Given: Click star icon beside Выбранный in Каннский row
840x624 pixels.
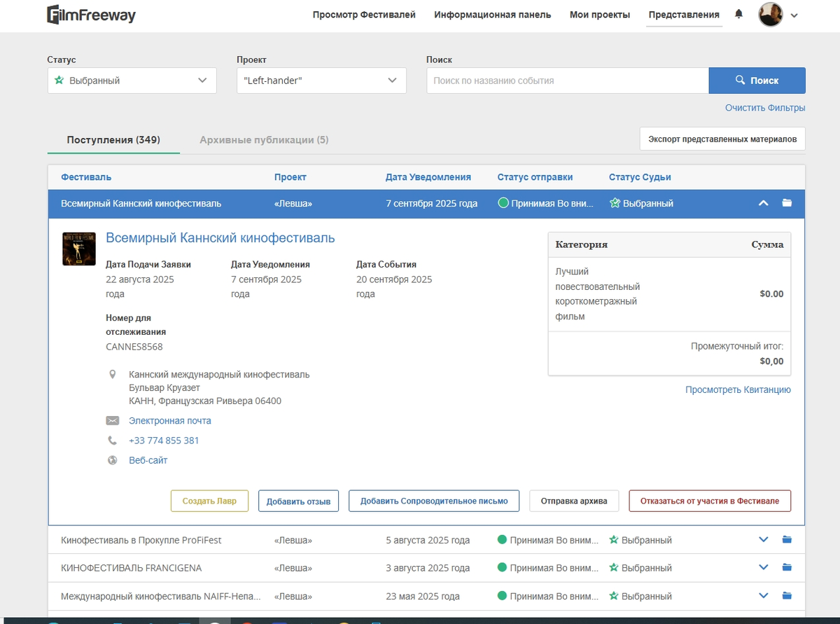Looking at the screenshot, I should (615, 203).
